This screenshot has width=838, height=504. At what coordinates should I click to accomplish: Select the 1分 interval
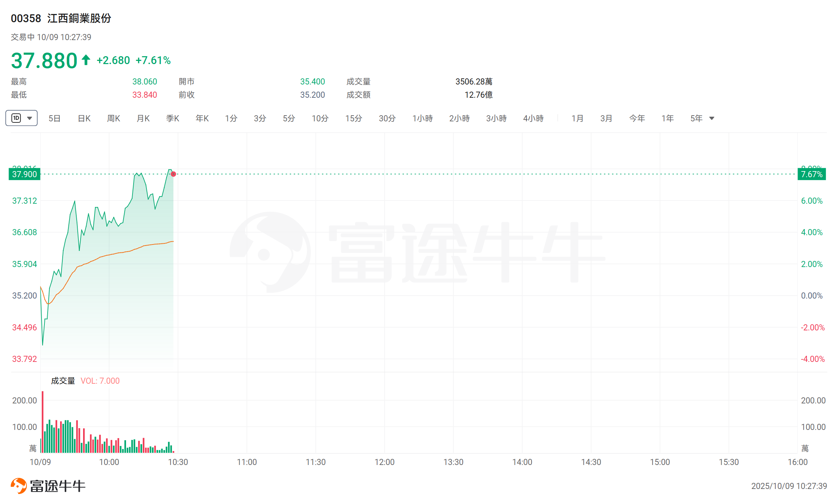click(231, 118)
